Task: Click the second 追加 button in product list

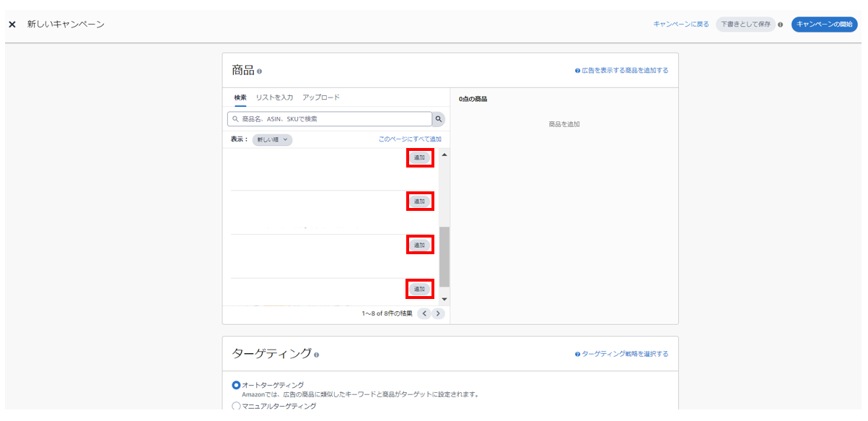Action: (x=419, y=201)
